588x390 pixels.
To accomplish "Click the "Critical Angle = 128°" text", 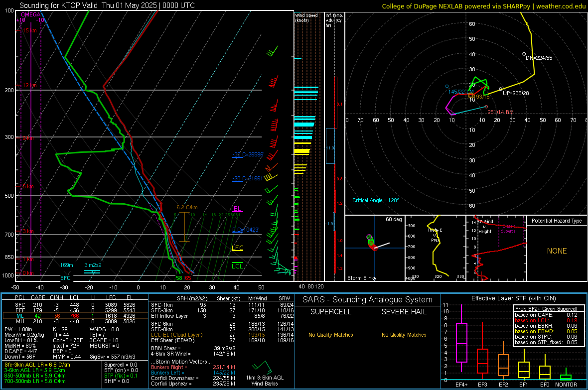I will 376,201.
